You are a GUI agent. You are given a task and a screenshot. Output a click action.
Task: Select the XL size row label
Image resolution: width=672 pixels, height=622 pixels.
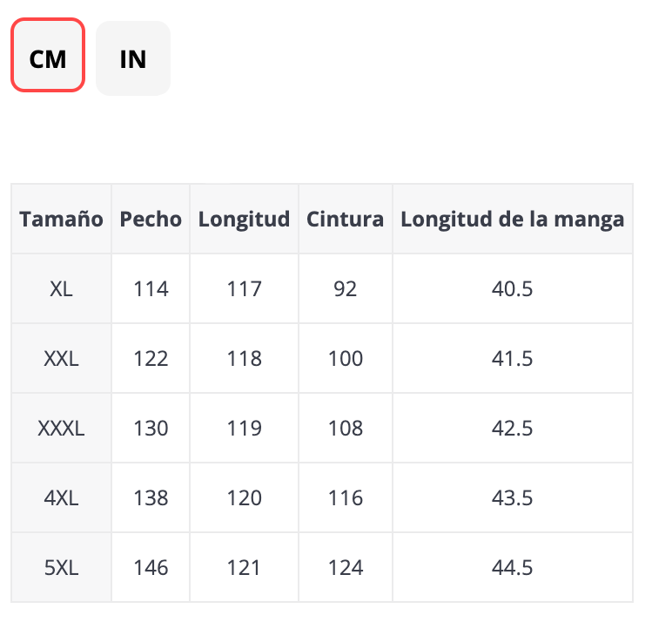[62, 288]
